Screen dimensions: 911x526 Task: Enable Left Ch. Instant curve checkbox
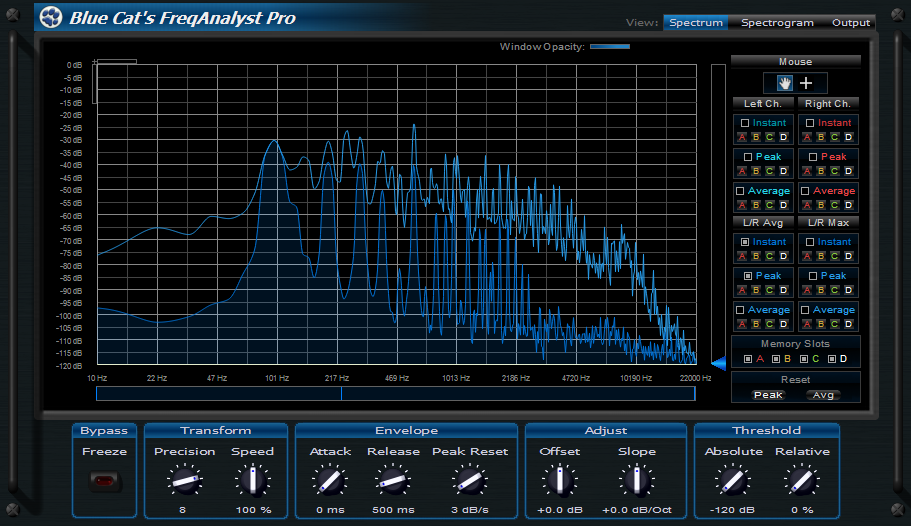(x=745, y=123)
